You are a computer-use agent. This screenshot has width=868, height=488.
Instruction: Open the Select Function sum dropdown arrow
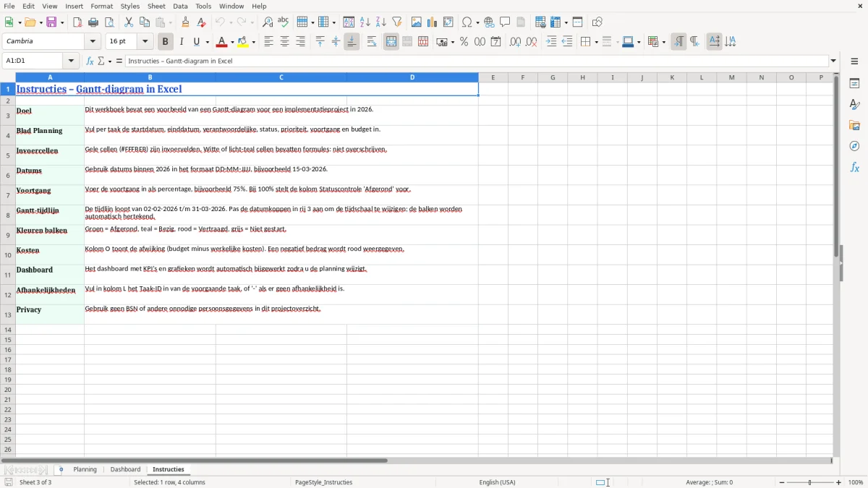[110, 61]
